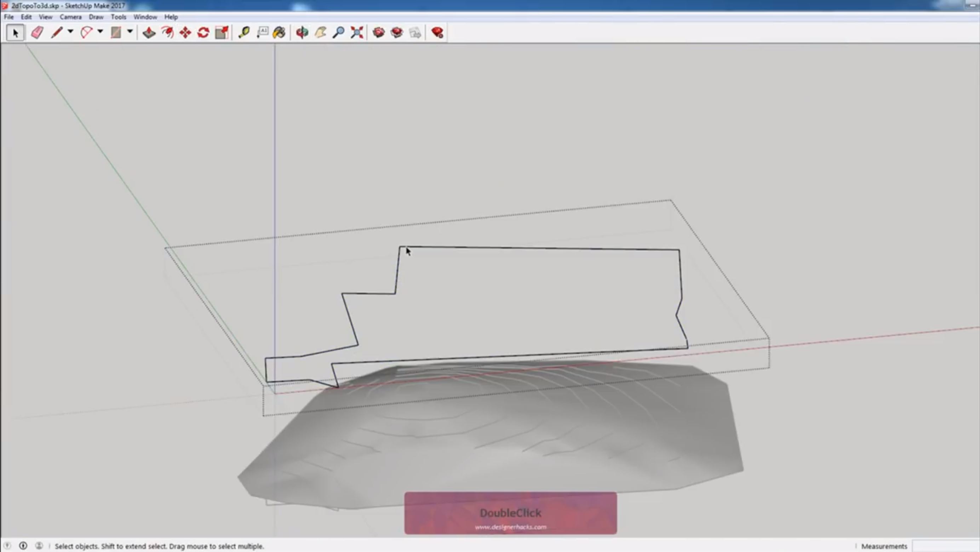Open the Paint Bucket tool
Viewport: 980px width, 552px height.
(279, 33)
